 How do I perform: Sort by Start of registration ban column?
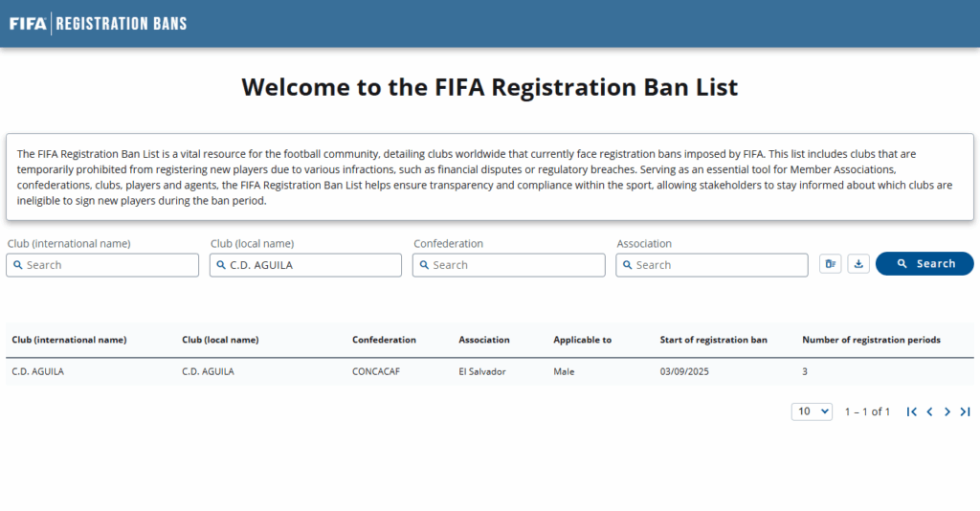pos(713,340)
